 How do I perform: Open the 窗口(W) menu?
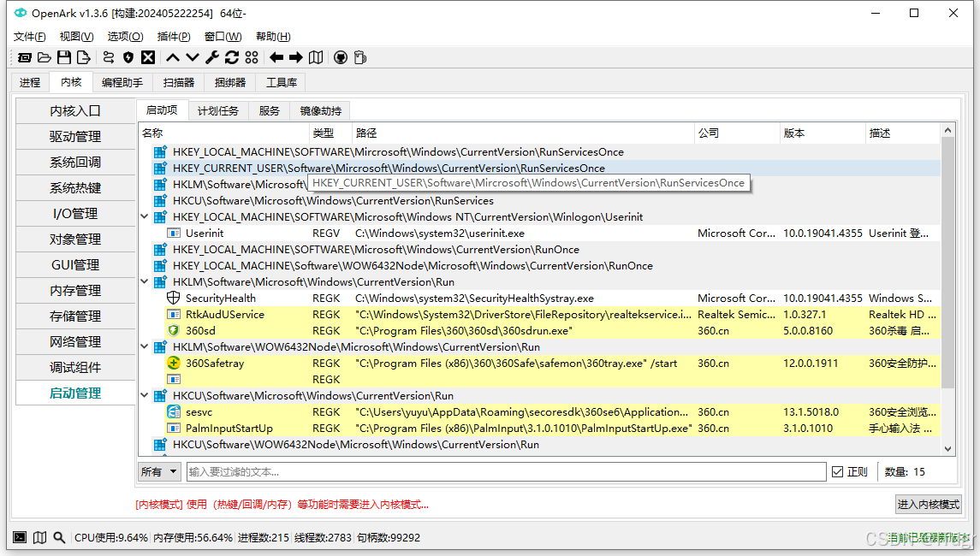223,36
